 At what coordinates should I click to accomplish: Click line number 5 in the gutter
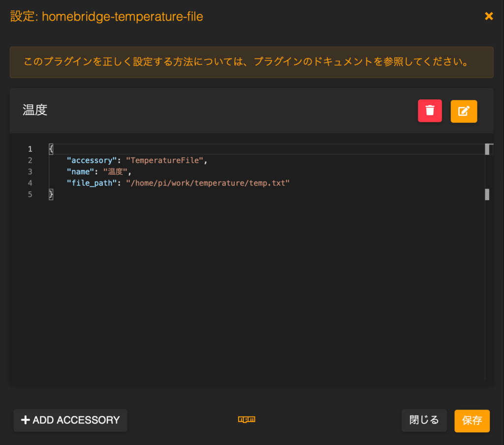pos(30,194)
